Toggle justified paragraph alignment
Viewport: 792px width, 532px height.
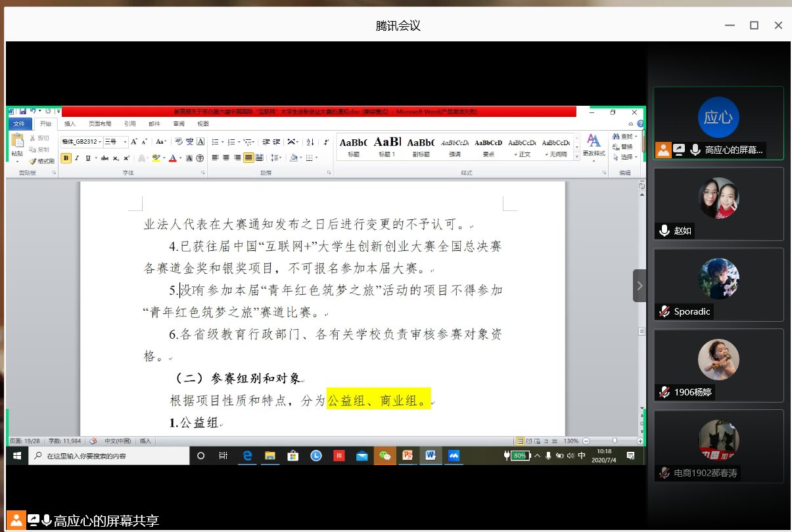tap(248, 158)
